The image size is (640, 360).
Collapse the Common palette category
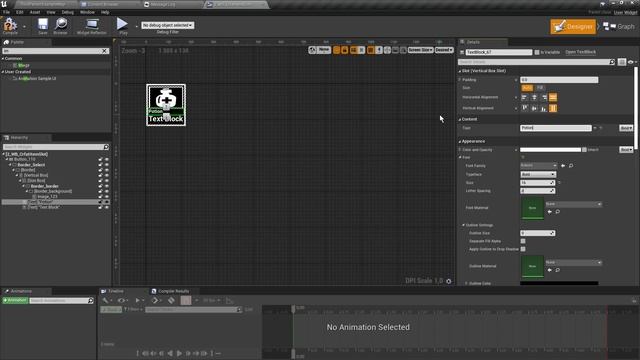3,59
